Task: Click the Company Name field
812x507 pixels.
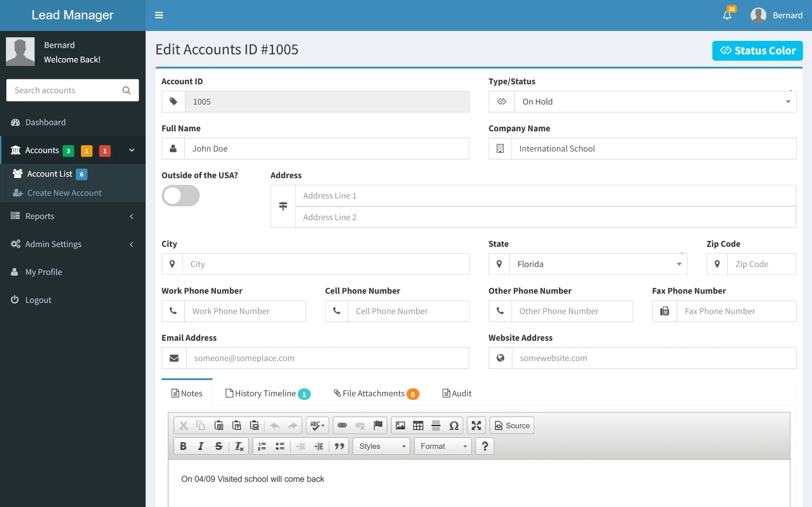Action: (x=654, y=149)
